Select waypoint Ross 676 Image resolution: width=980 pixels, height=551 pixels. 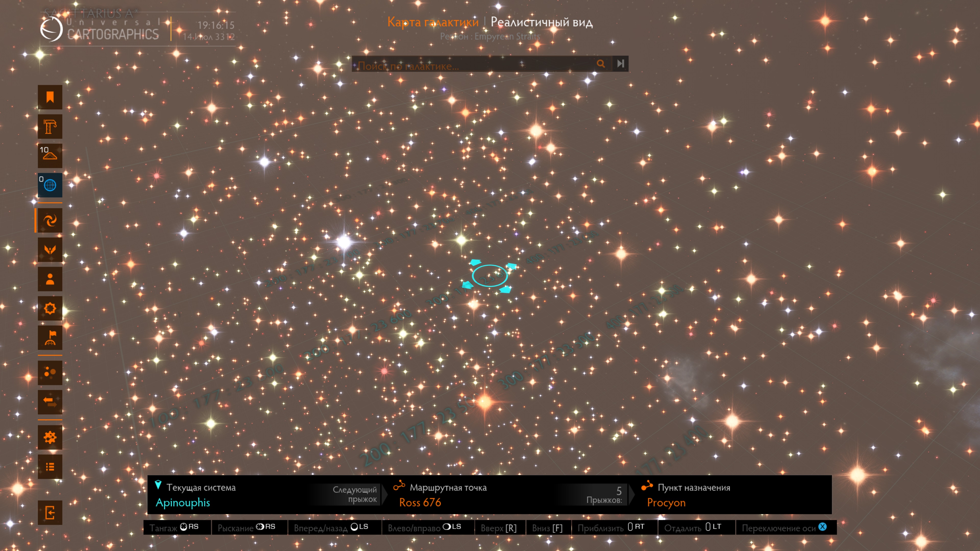[420, 502]
